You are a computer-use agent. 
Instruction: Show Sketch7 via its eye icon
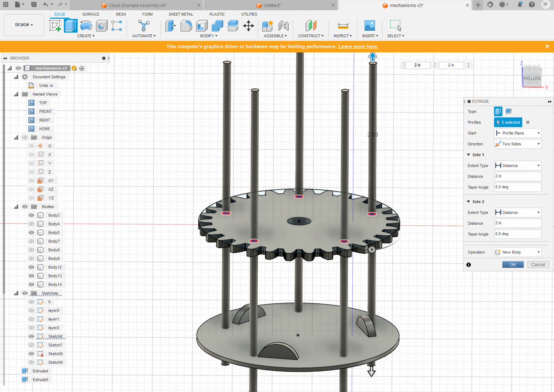click(32, 345)
